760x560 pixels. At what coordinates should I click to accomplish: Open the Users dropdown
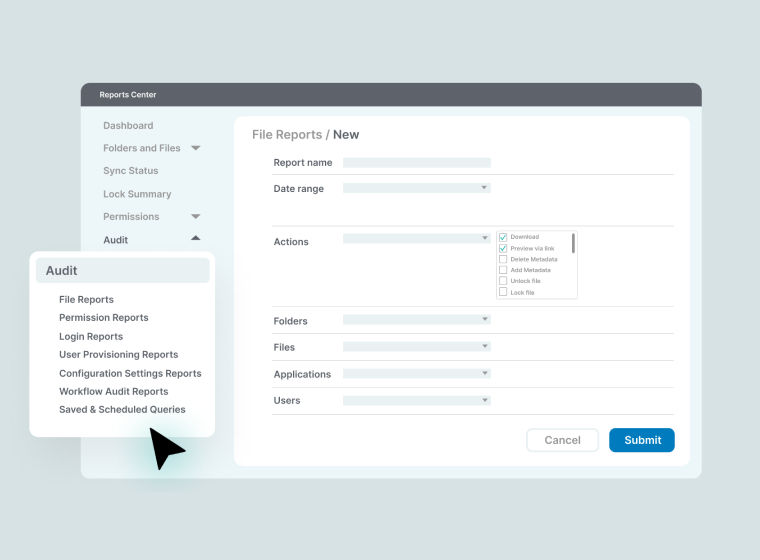(416, 400)
